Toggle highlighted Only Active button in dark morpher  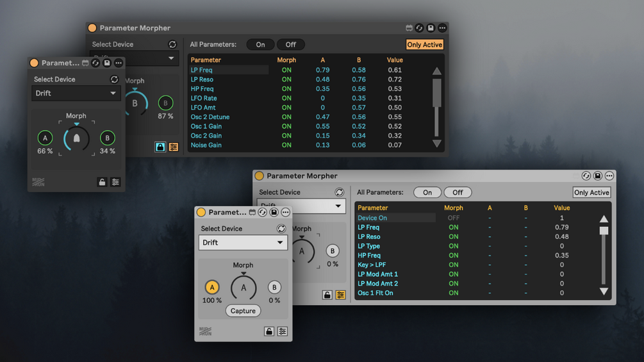click(425, 44)
